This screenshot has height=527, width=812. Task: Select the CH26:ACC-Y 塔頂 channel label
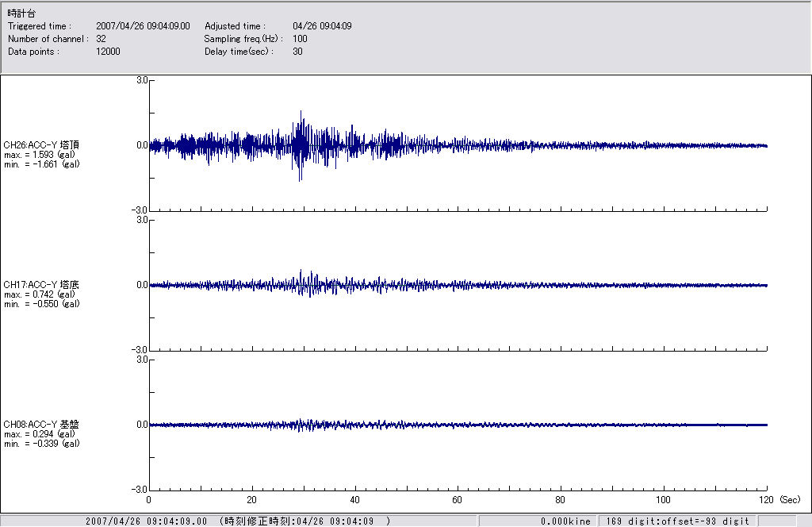41,145
